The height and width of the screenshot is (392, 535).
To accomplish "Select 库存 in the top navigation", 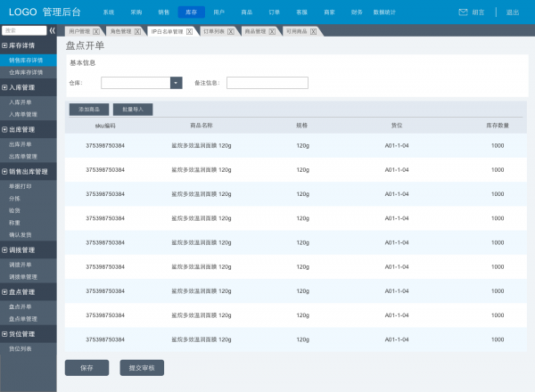I will [x=191, y=12].
